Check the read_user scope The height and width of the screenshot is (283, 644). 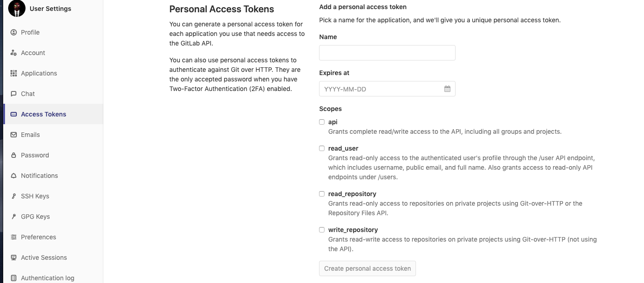(322, 148)
